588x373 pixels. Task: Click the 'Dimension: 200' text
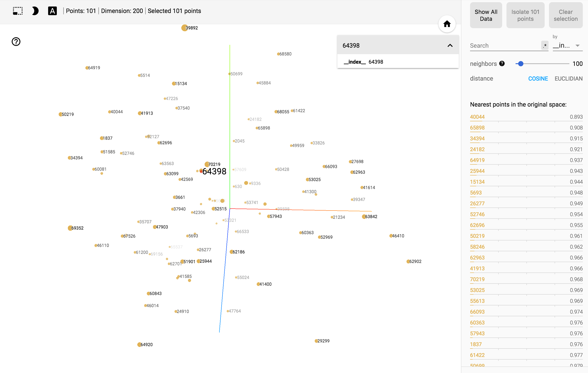(122, 11)
